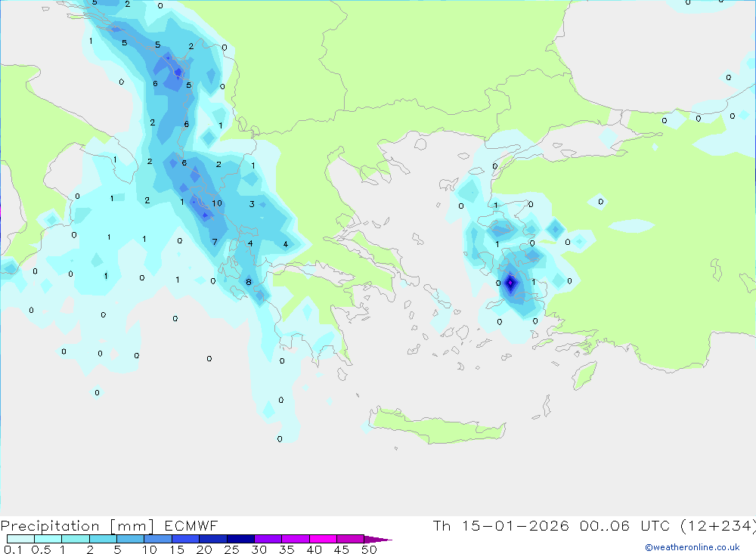Viewport: 756px width, 554px height.
Task: Click the '7' precipitation value on the map
Action: [x=215, y=242]
